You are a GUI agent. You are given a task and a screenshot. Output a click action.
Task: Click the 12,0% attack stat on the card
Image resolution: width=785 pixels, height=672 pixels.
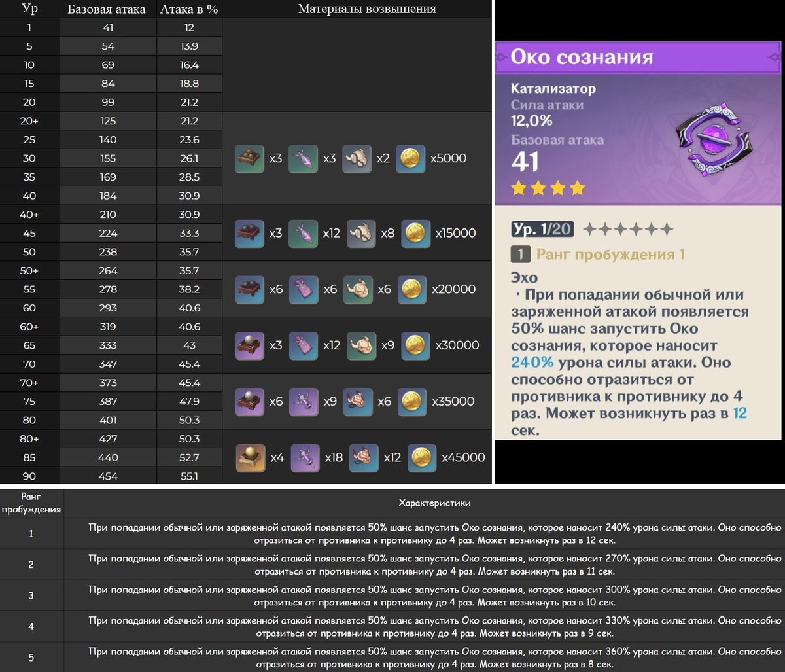pyautogui.click(x=532, y=120)
